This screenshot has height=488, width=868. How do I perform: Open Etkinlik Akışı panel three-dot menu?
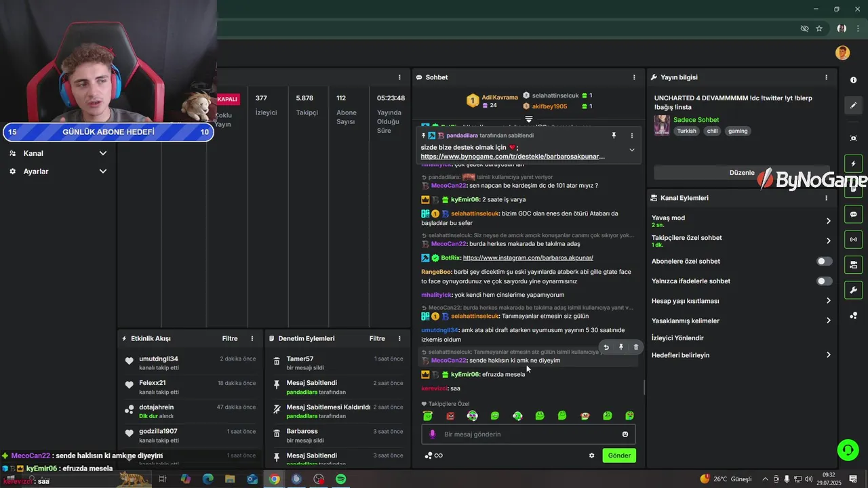[252, 338]
